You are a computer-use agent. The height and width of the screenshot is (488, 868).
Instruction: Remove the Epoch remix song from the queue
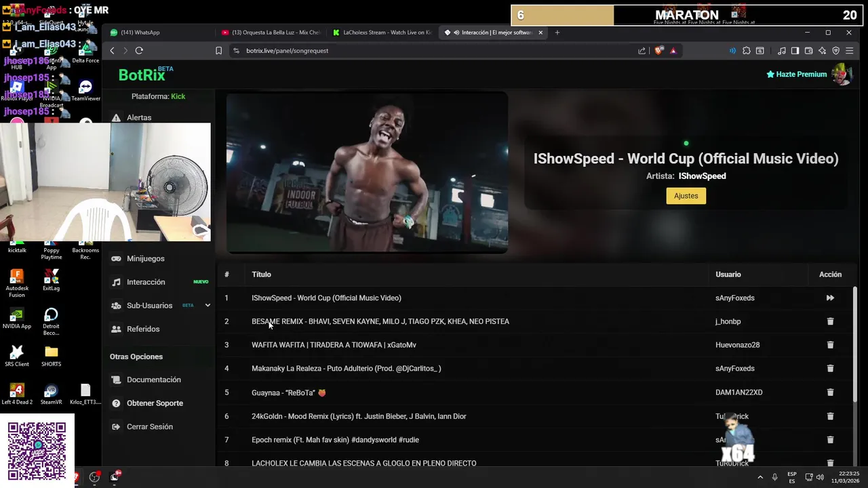coord(830,440)
